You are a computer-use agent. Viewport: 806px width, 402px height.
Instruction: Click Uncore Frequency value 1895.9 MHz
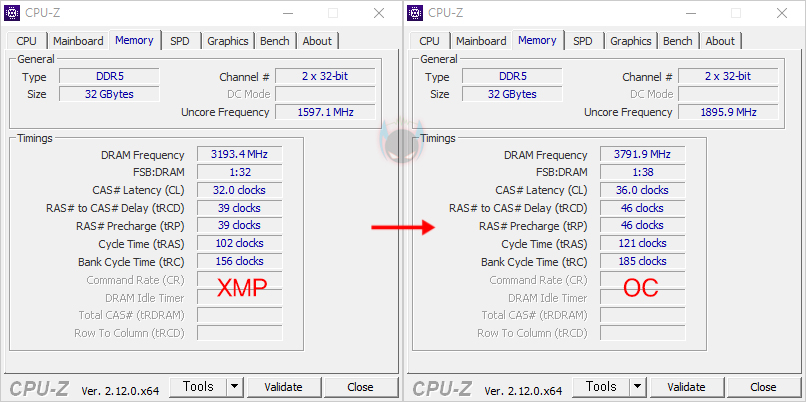[728, 112]
